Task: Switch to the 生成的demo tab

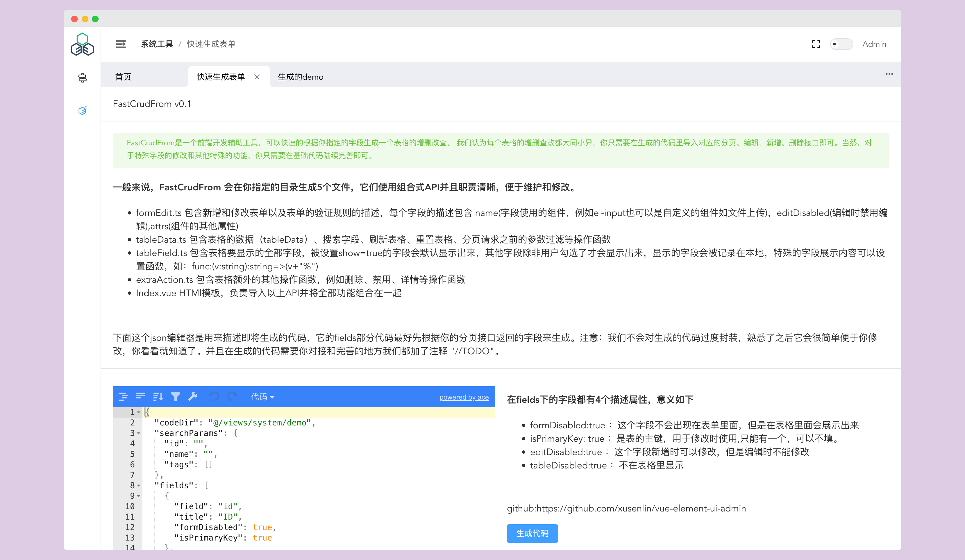Action: tap(300, 77)
